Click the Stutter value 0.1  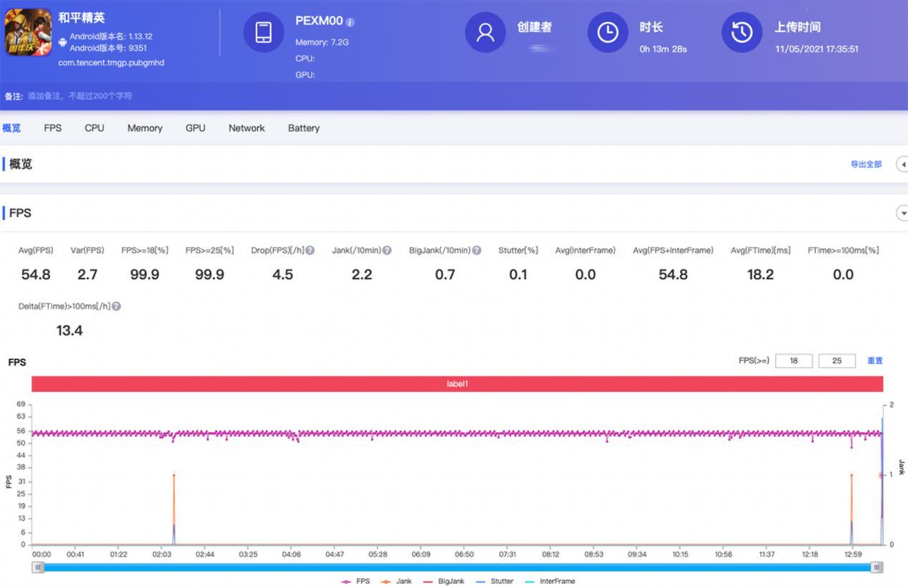518,274
